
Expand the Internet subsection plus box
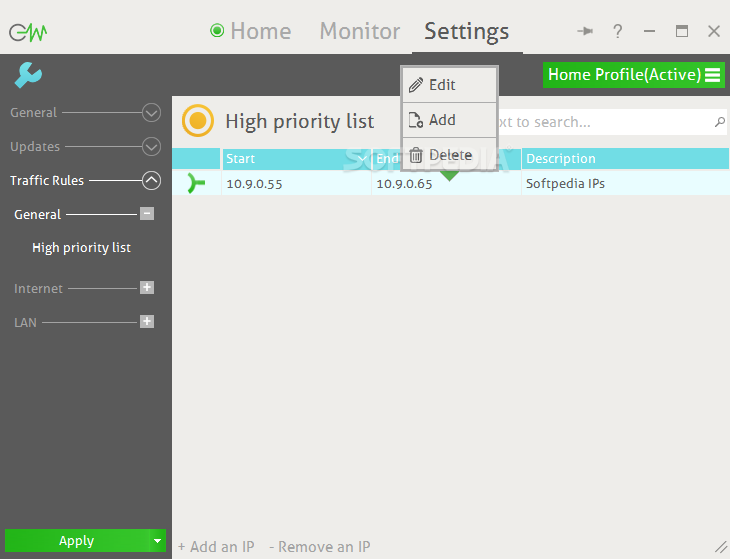tap(147, 288)
